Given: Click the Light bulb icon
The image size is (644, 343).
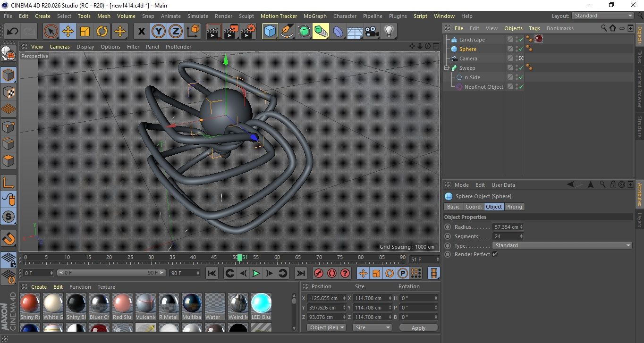Looking at the screenshot, I should [x=389, y=32].
